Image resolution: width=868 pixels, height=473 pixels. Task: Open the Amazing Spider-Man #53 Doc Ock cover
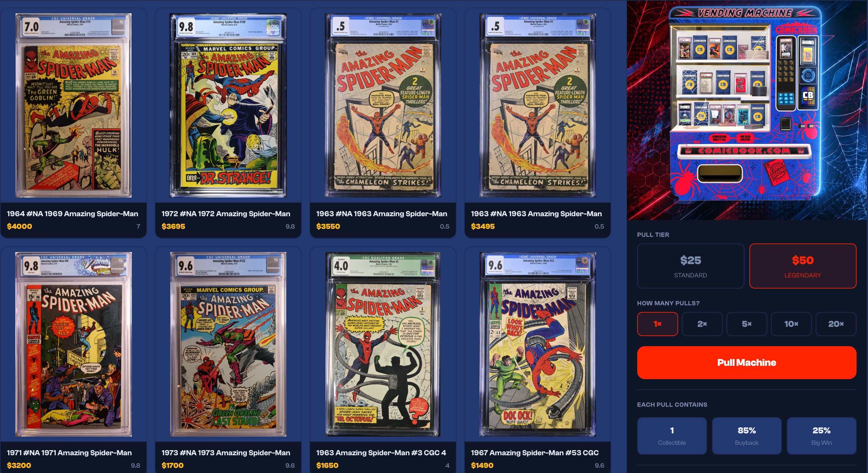point(537,344)
